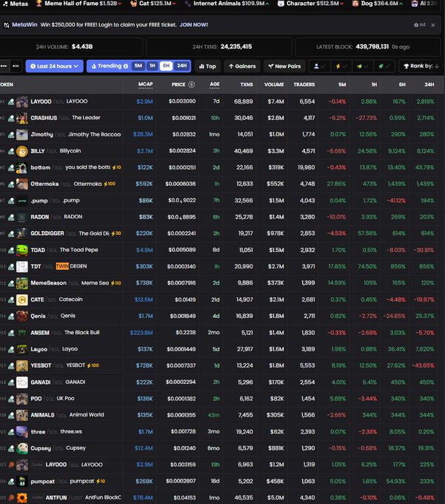The image size is (445, 504).
Task: Toggle the profile filter with person icon
Action: (x=319, y=66)
